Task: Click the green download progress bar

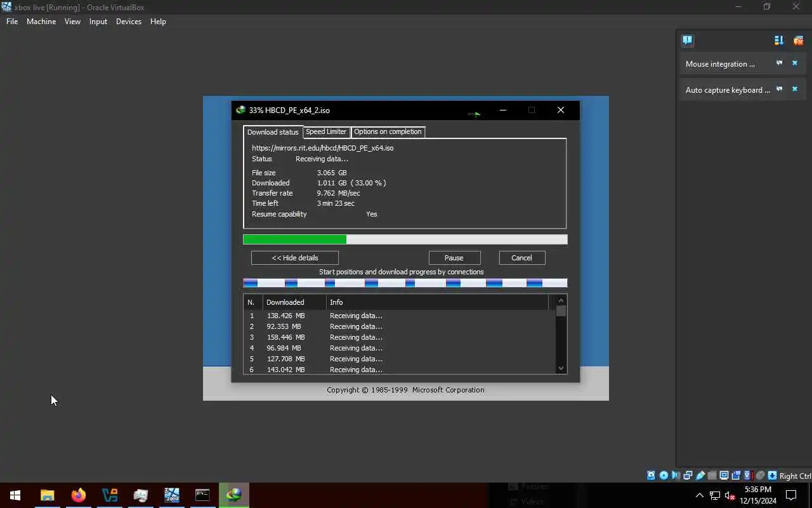Action: (x=405, y=239)
